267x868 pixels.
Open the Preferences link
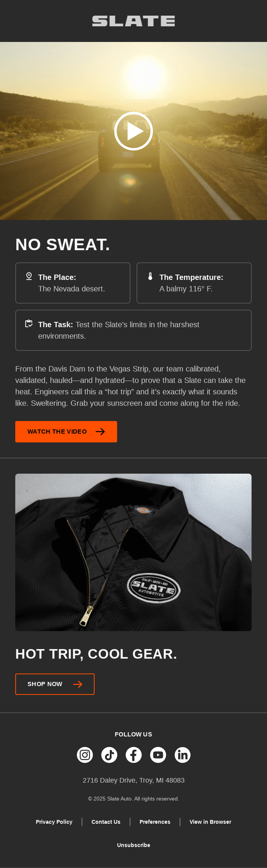click(x=155, y=822)
